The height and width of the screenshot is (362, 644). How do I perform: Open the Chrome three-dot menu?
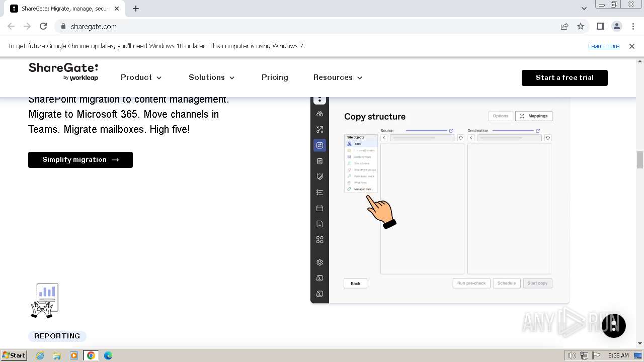pyautogui.click(x=633, y=26)
